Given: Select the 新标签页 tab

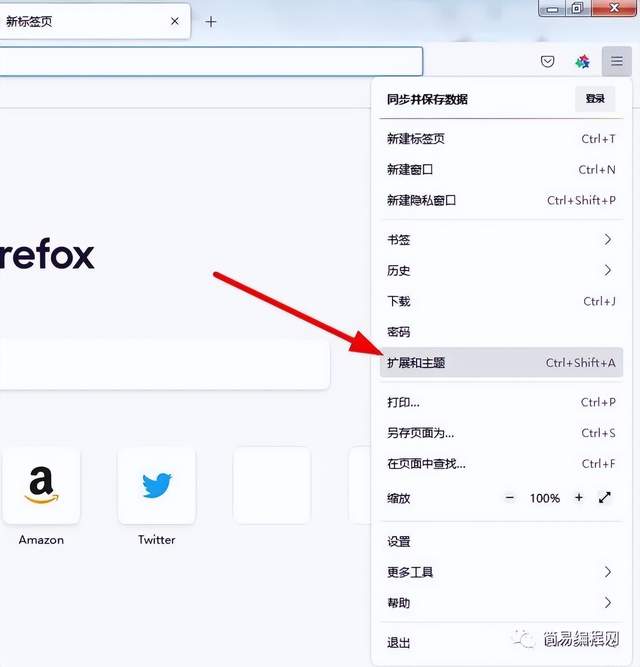Looking at the screenshot, I should tap(95, 21).
